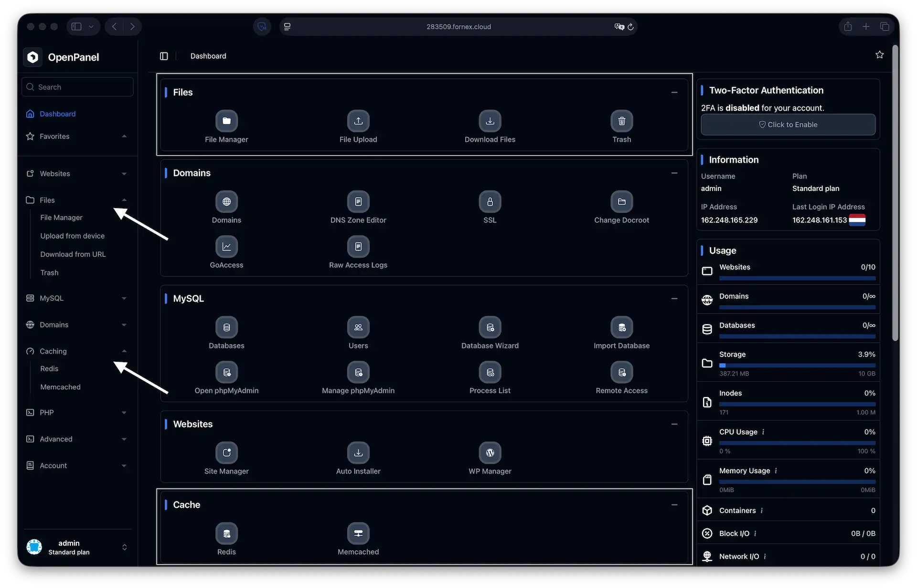The image size is (917, 588).
Task: Expand the Websites sidebar section
Action: 124,174
